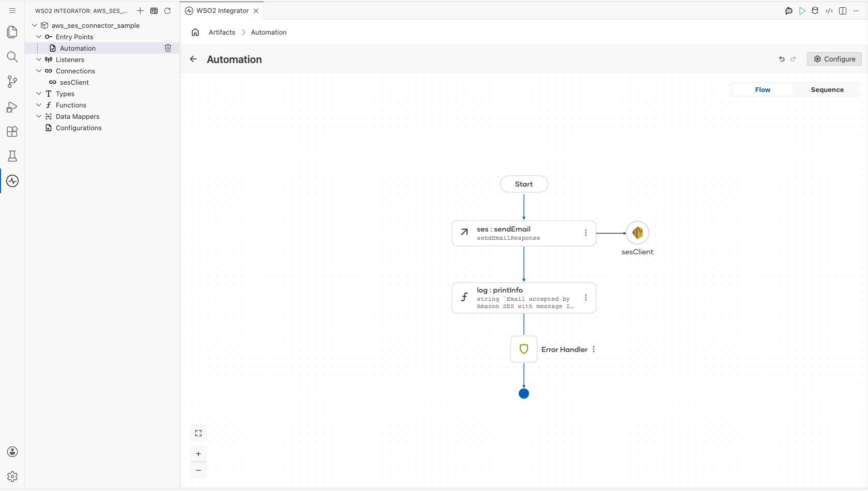Open Error Handler options menu

(594, 349)
